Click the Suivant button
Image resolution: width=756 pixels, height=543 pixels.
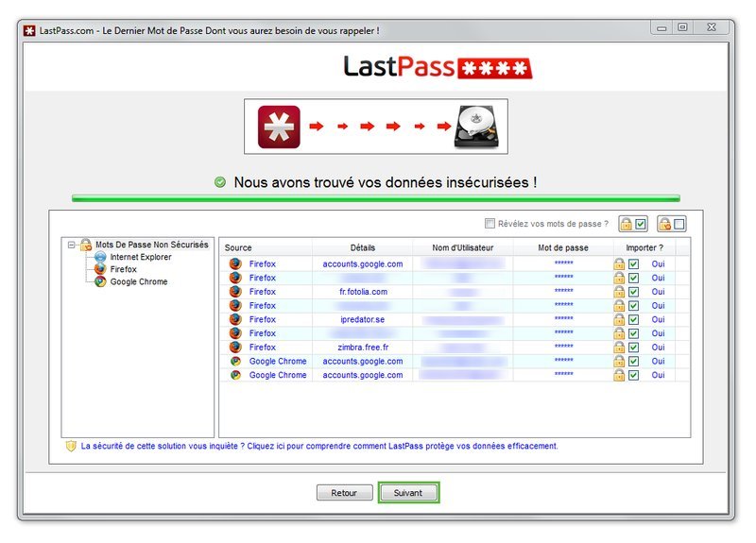(408, 493)
